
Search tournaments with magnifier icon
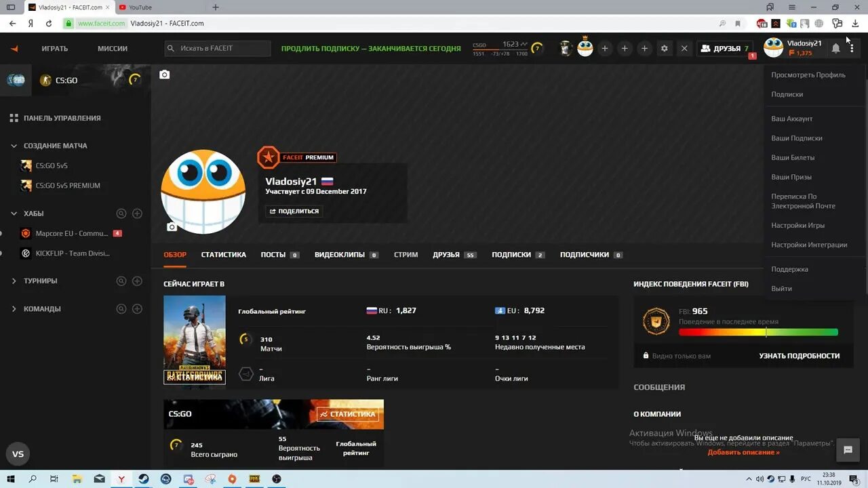[x=121, y=281]
